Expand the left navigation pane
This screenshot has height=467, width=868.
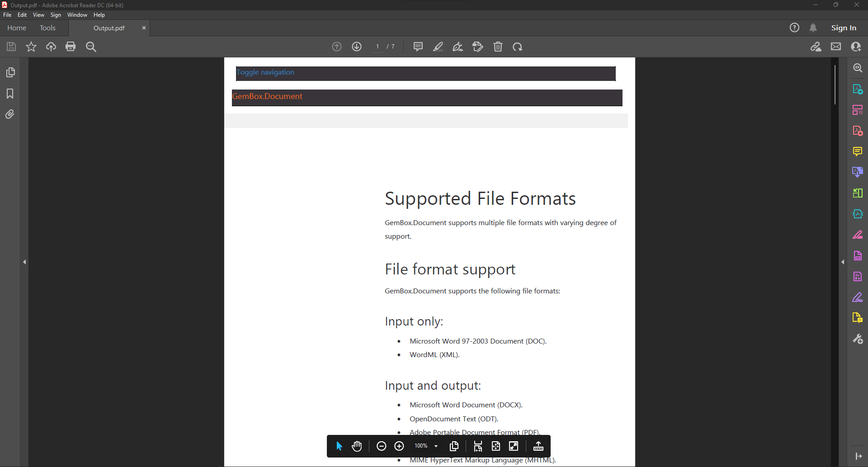(x=24, y=262)
